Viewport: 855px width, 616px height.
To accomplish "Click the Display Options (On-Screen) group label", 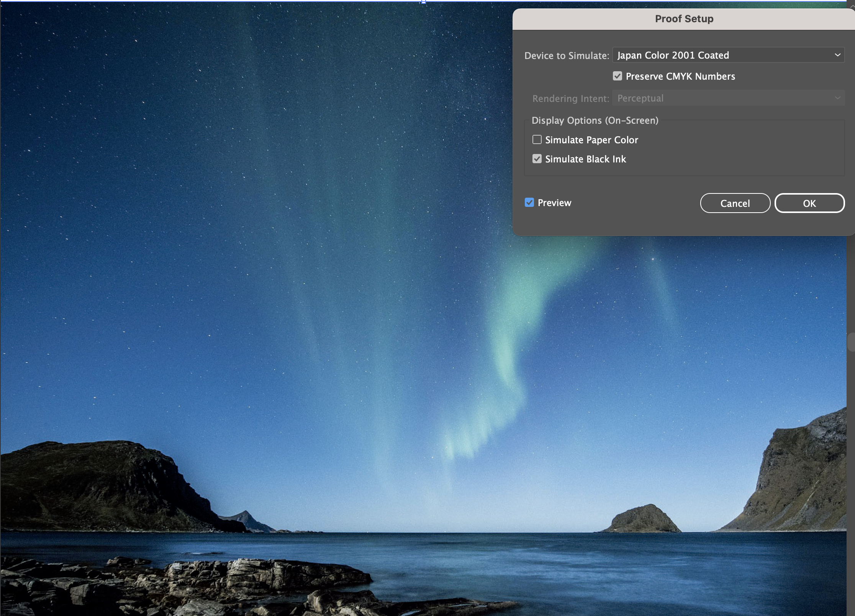I will pos(595,121).
